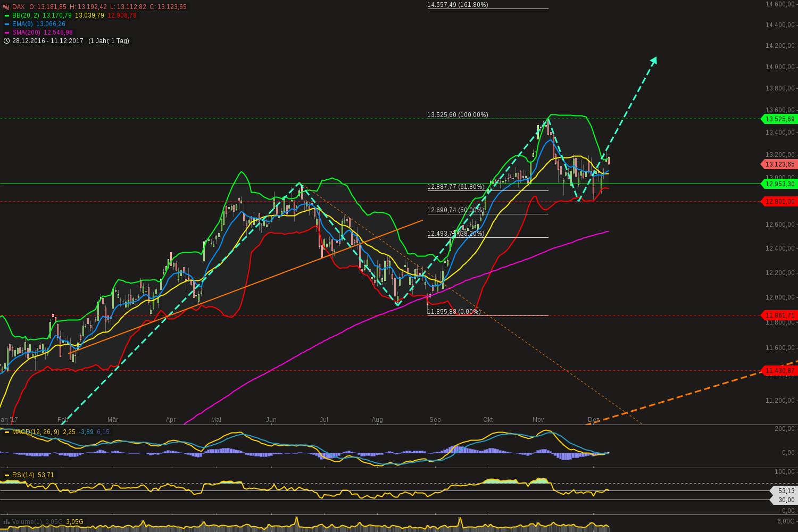Click the 200,00 MACD axis label
The height and width of the screenshot is (532, 798).
pos(785,429)
